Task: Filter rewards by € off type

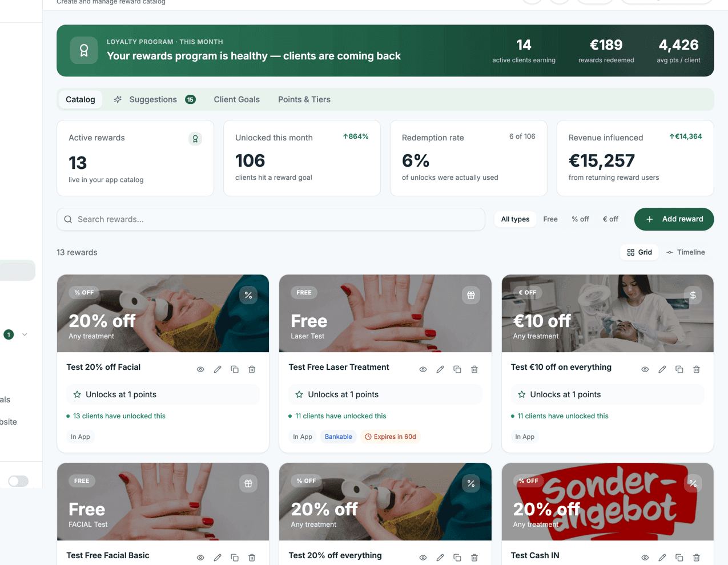Action: [x=610, y=219]
